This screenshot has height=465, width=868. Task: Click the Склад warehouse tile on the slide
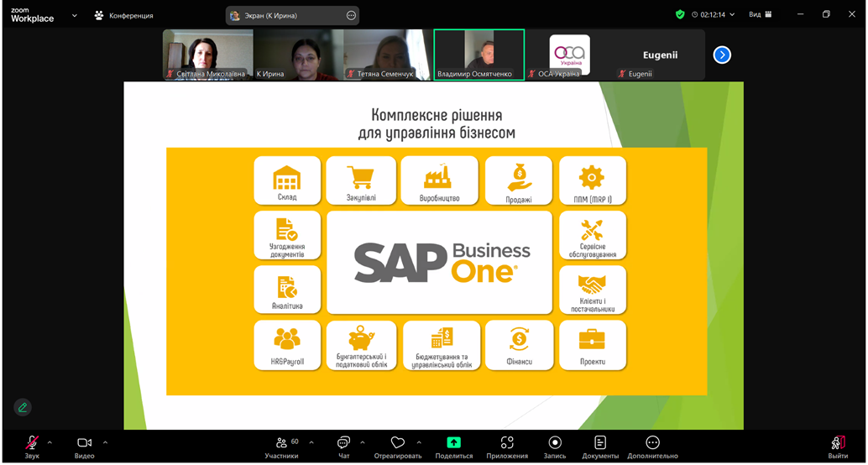pos(287,180)
